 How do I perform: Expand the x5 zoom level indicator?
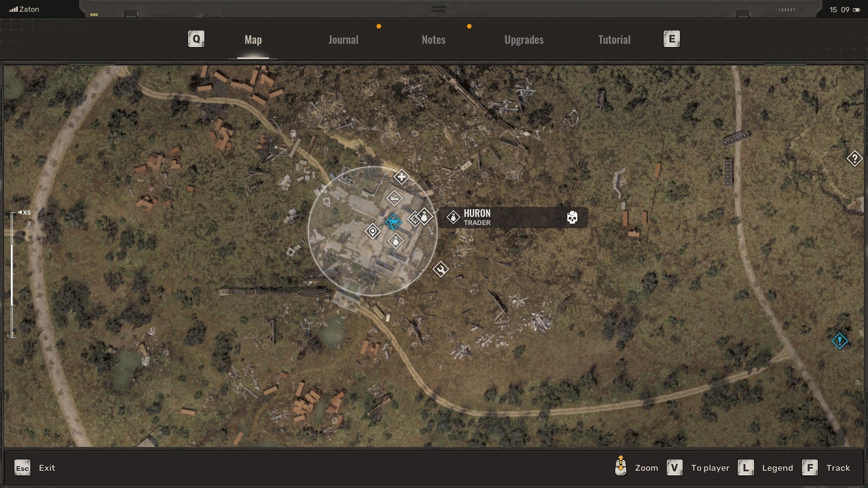coord(25,211)
